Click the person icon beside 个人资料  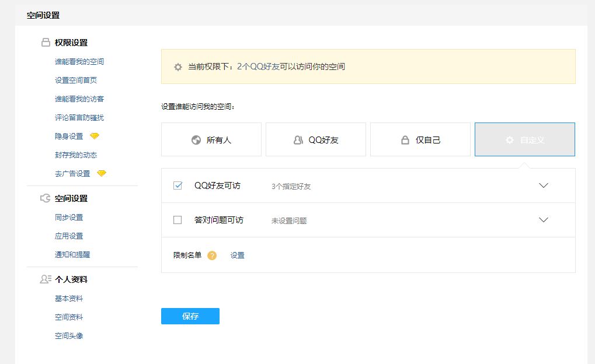coord(46,279)
